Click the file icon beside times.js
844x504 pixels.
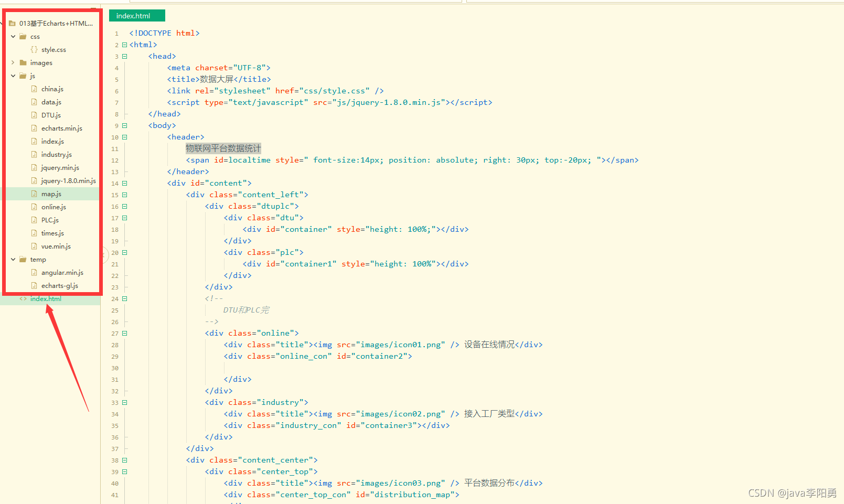point(34,233)
